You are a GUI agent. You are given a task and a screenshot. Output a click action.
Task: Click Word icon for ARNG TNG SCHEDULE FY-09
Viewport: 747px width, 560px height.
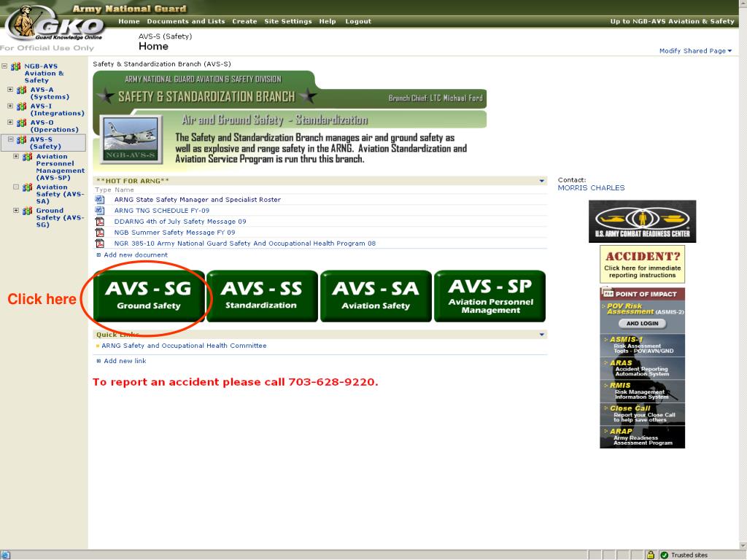pos(99,210)
